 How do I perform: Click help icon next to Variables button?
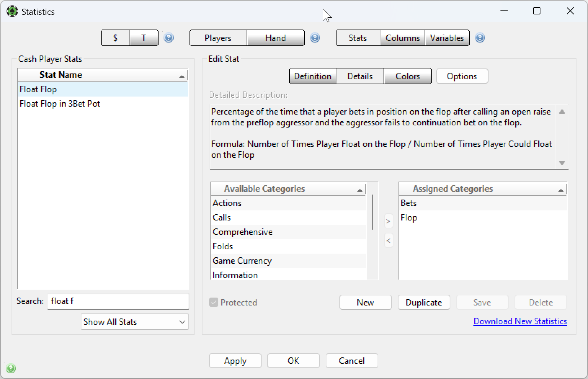(x=480, y=38)
